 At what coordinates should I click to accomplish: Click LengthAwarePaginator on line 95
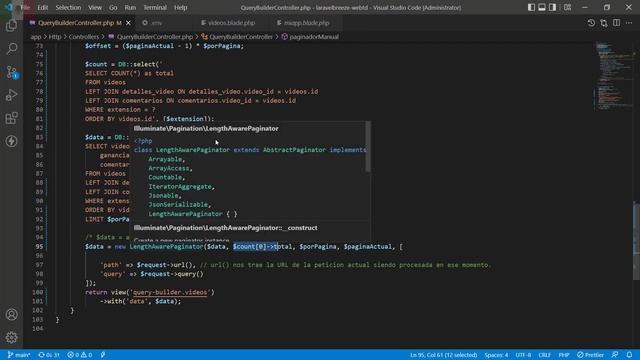point(166,247)
